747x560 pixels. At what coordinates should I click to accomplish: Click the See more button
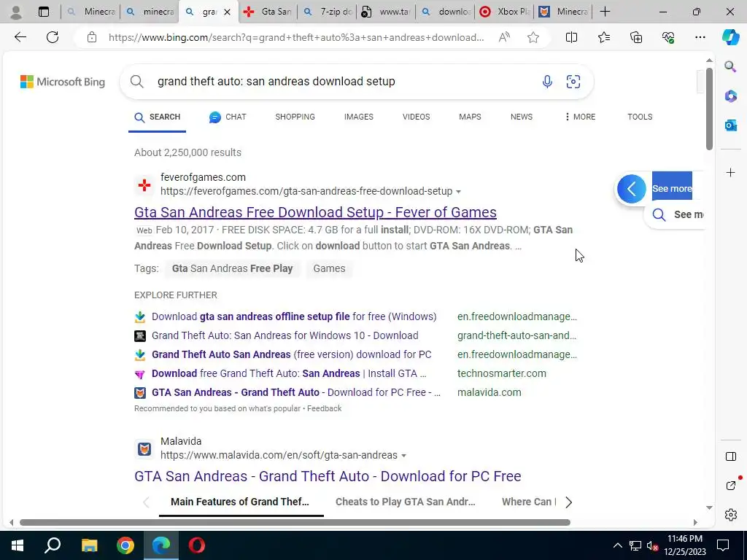[x=672, y=186]
